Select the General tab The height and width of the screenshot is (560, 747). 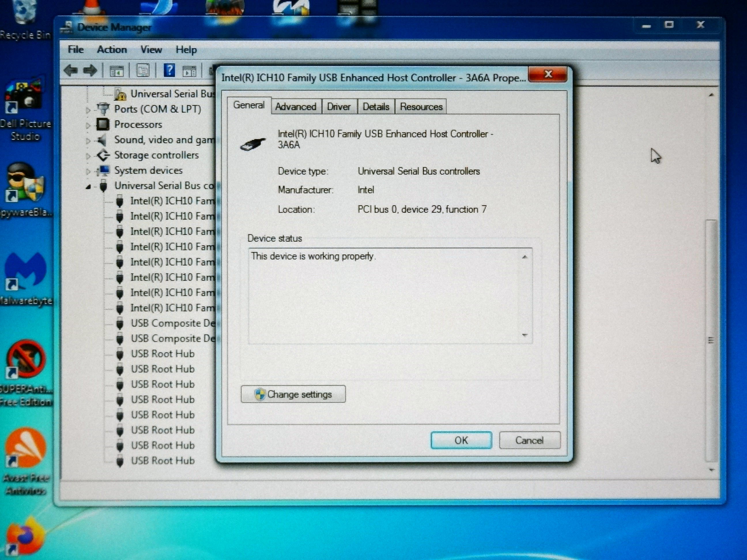(249, 105)
